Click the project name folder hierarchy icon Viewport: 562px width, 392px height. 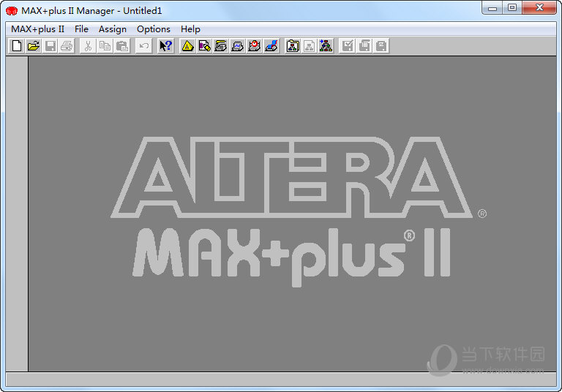tap(293, 46)
